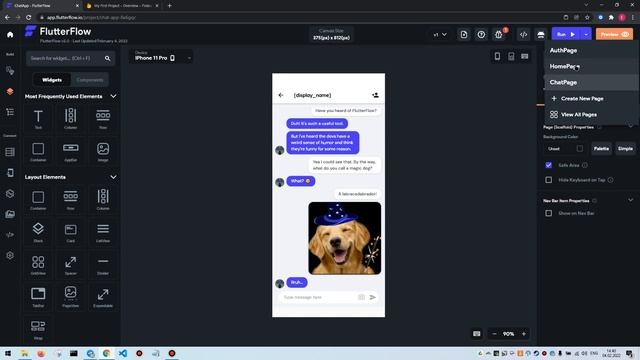Click the type message field in preview

point(318,297)
